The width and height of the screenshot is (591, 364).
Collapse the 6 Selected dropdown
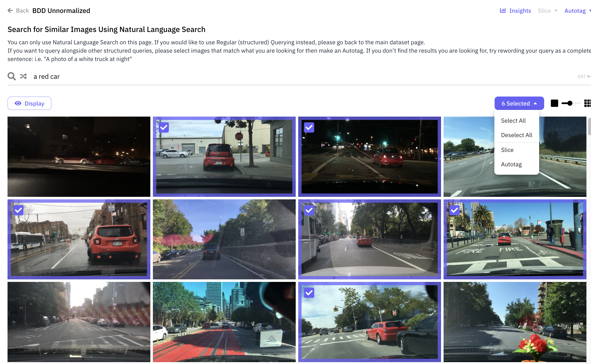point(519,103)
